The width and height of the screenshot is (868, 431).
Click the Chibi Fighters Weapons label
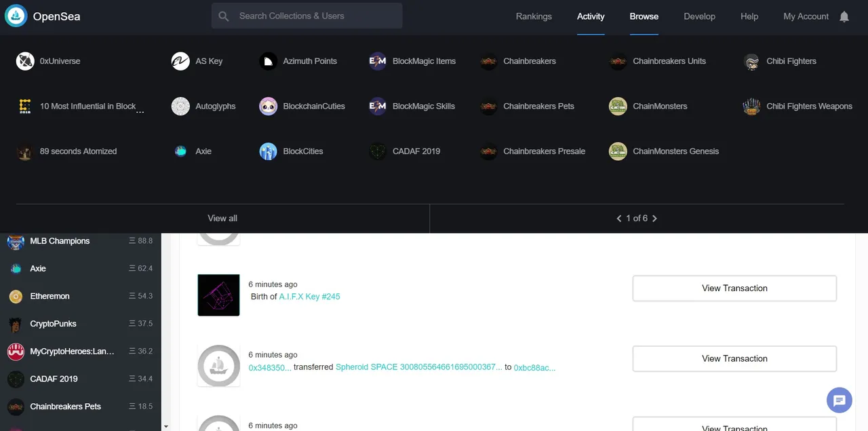809,107
